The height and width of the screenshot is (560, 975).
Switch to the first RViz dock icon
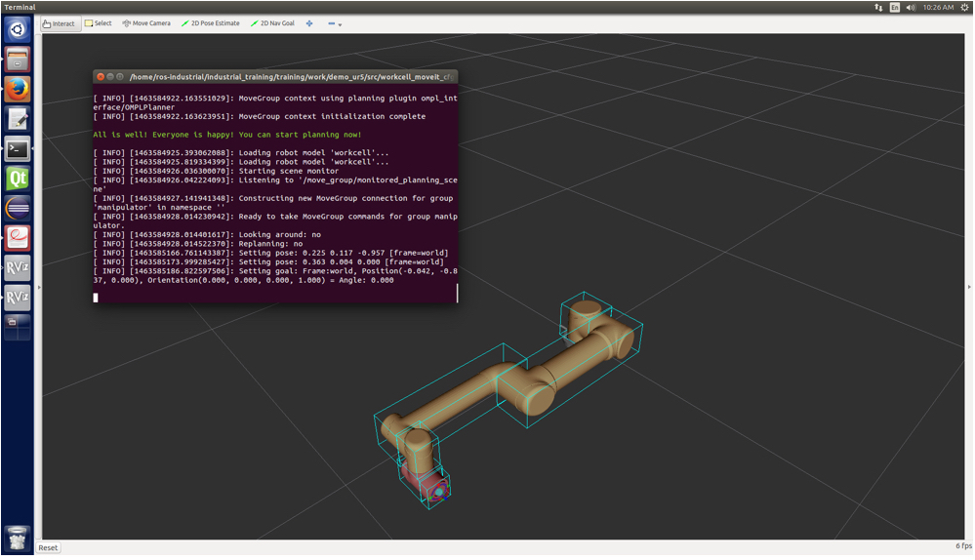point(18,268)
